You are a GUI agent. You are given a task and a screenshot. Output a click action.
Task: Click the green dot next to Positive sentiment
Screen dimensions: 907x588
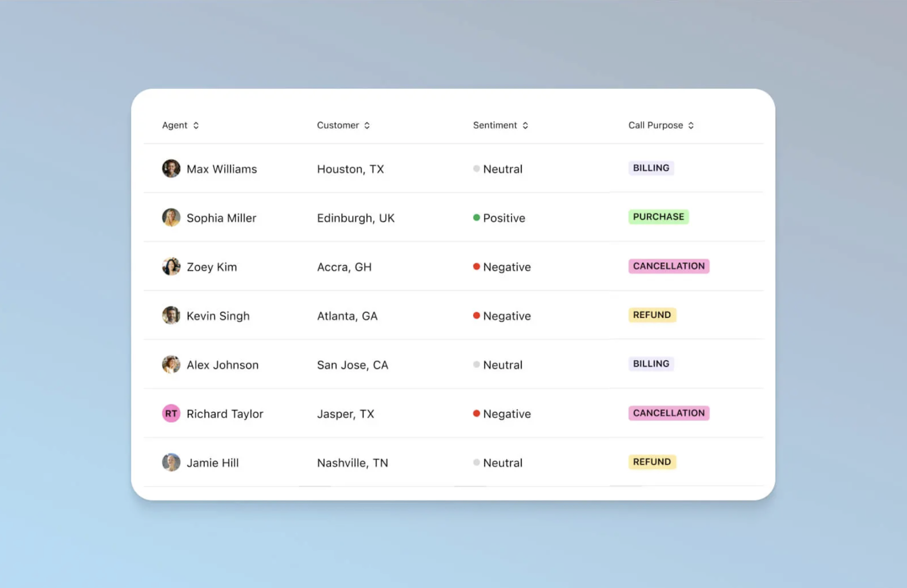[476, 218]
